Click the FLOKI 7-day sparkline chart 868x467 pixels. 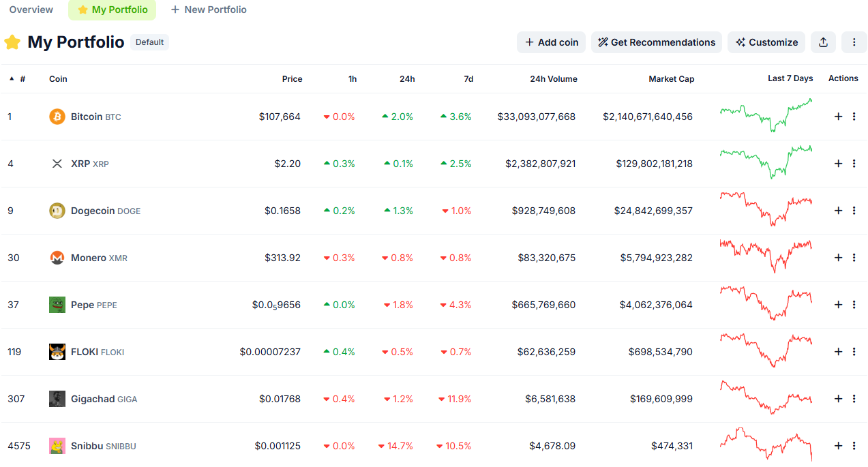click(766, 350)
